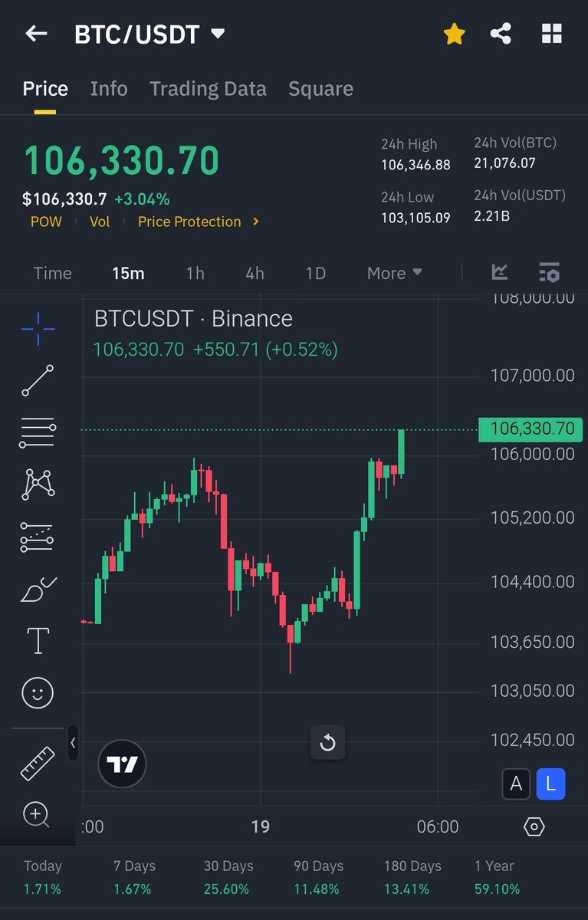Screen dimensions: 588x920
Task: Open the BTC/USDT pair selector dropdown
Action: tap(149, 34)
